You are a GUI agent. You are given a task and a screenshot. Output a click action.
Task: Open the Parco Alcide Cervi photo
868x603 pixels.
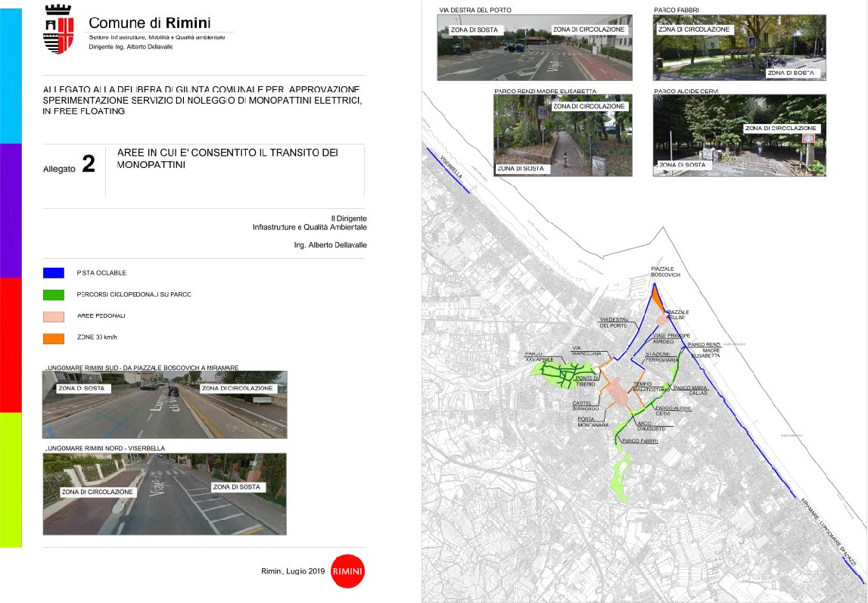739,135
